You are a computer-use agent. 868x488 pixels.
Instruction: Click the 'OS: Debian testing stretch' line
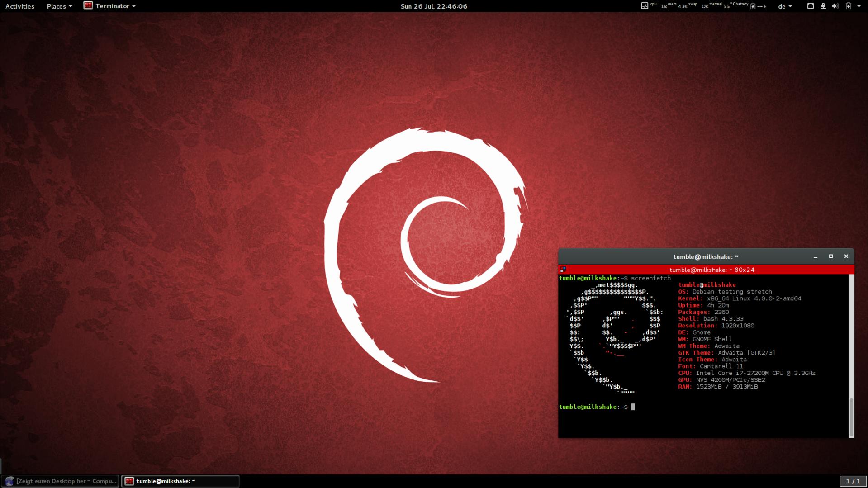725,292
